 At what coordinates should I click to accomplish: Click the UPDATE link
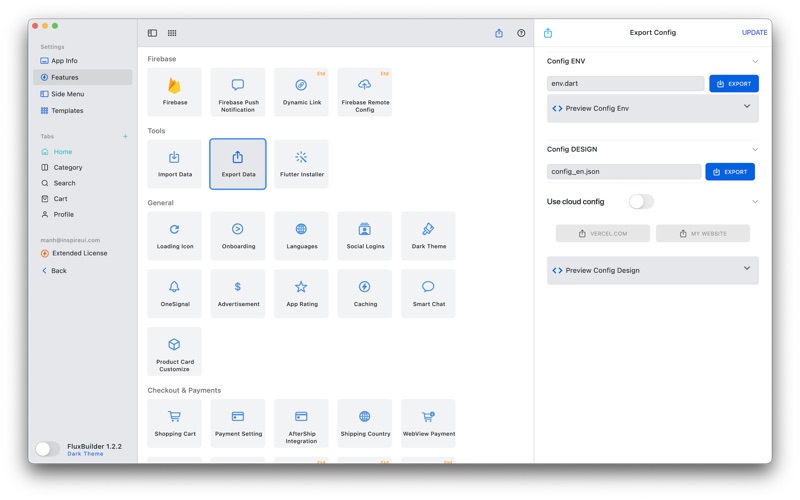754,33
